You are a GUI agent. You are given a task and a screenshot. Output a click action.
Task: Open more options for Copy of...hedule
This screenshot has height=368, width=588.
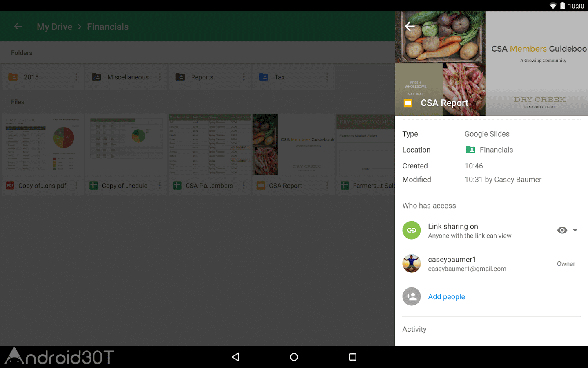[x=160, y=186]
